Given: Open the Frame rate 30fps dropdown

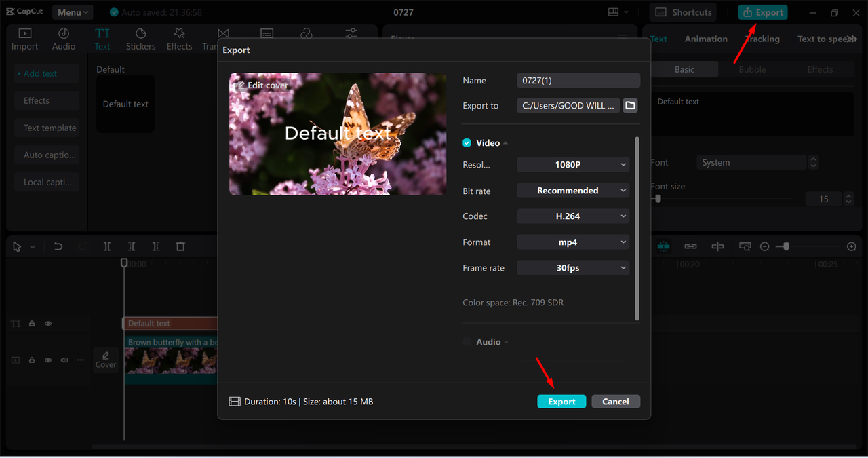Looking at the screenshot, I should pyautogui.click(x=573, y=268).
